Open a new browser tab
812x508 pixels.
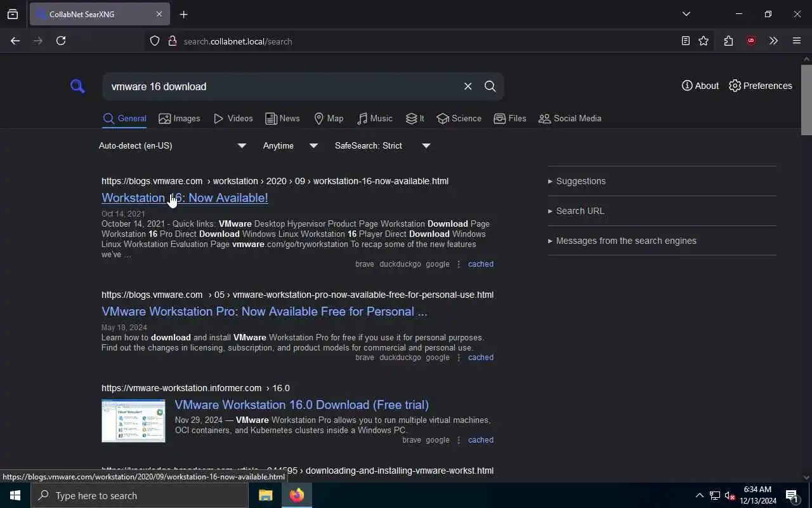pos(184,14)
